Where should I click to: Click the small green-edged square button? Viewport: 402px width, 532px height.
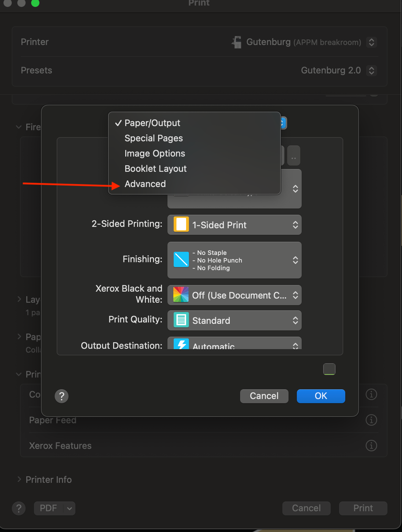(x=329, y=369)
